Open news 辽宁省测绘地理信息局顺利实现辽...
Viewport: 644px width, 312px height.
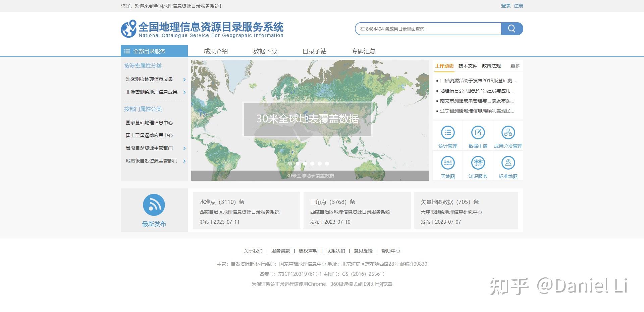(477, 111)
